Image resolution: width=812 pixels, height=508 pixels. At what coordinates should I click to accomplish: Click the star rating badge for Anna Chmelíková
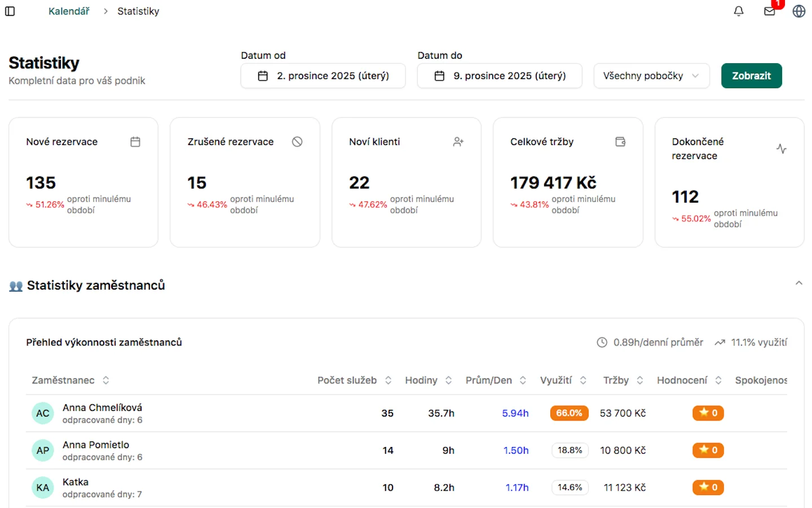click(708, 413)
